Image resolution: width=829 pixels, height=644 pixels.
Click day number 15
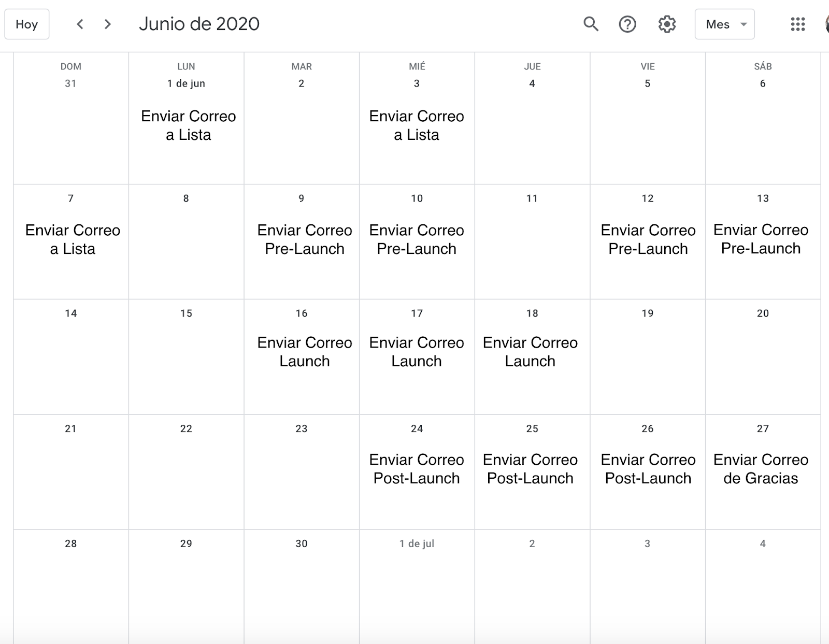pos(186,313)
